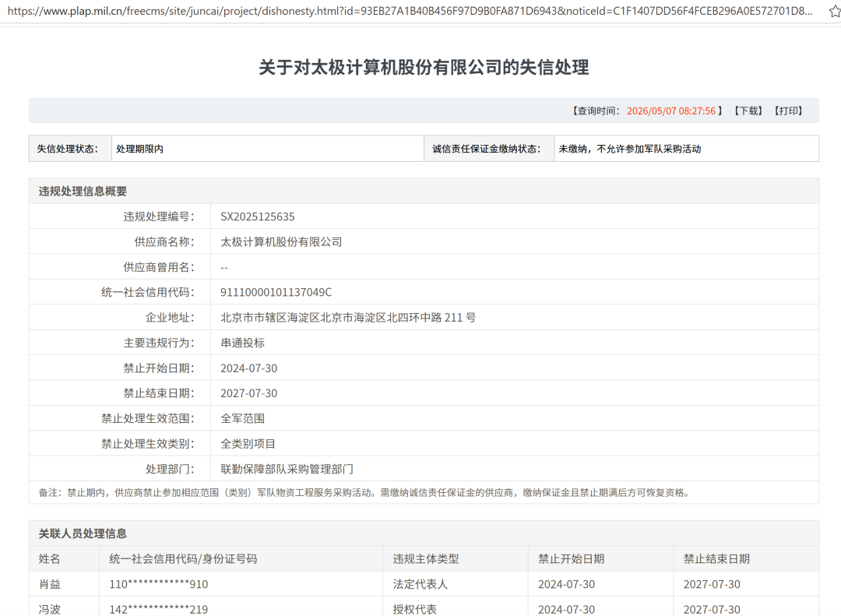Click the 【打印】 print link
The width and height of the screenshot is (841, 616).
click(x=788, y=111)
